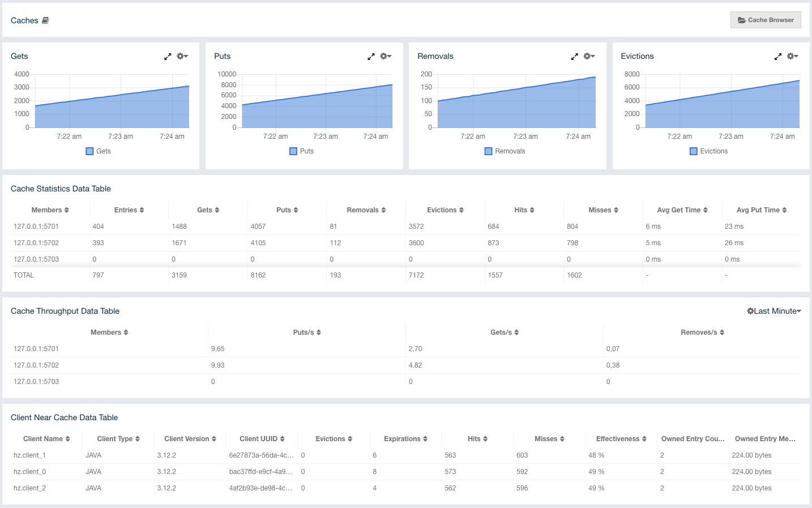This screenshot has height=508, width=812.
Task: Sort statistics table by Entries
Action: pyautogui.click(x=129, y=210)
